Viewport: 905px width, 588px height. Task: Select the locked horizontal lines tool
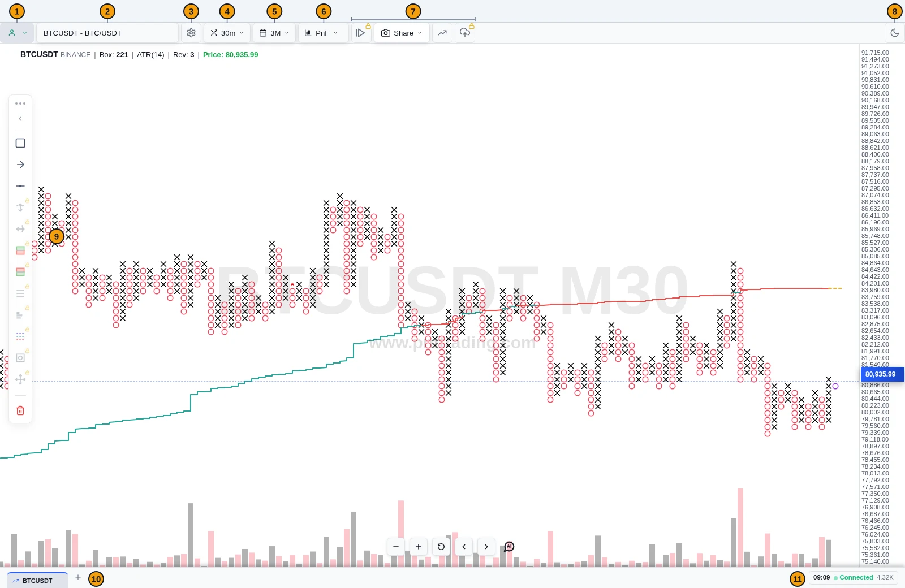(20, 293)
